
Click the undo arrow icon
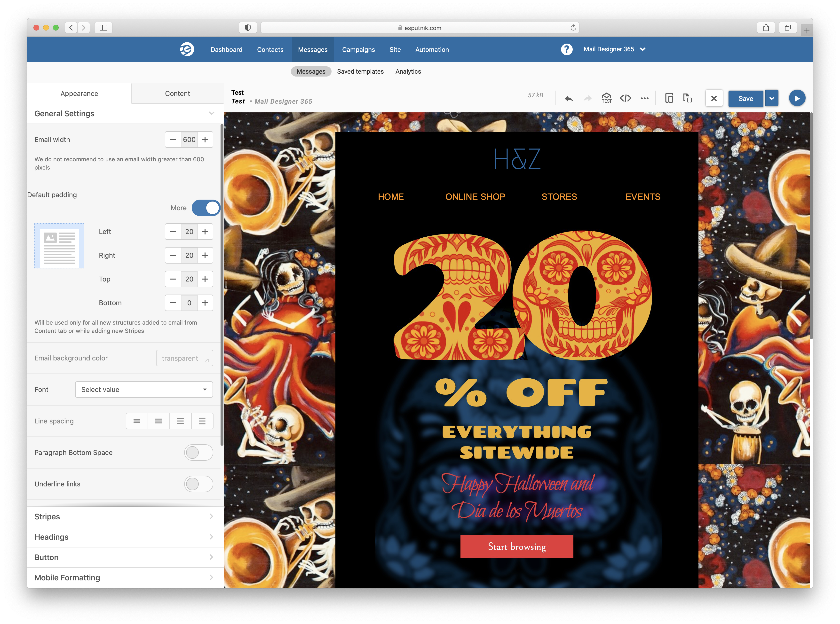coord(569,99)
